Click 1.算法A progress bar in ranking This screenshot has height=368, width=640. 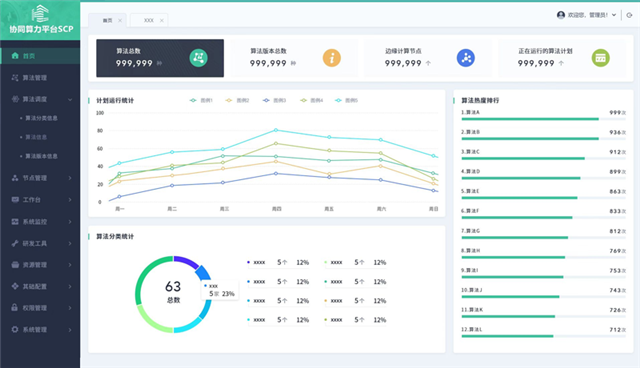[x=544, y=119]
